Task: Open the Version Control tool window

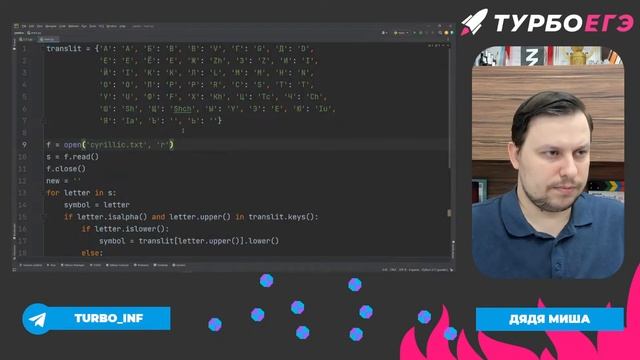Action: [31, 265]
